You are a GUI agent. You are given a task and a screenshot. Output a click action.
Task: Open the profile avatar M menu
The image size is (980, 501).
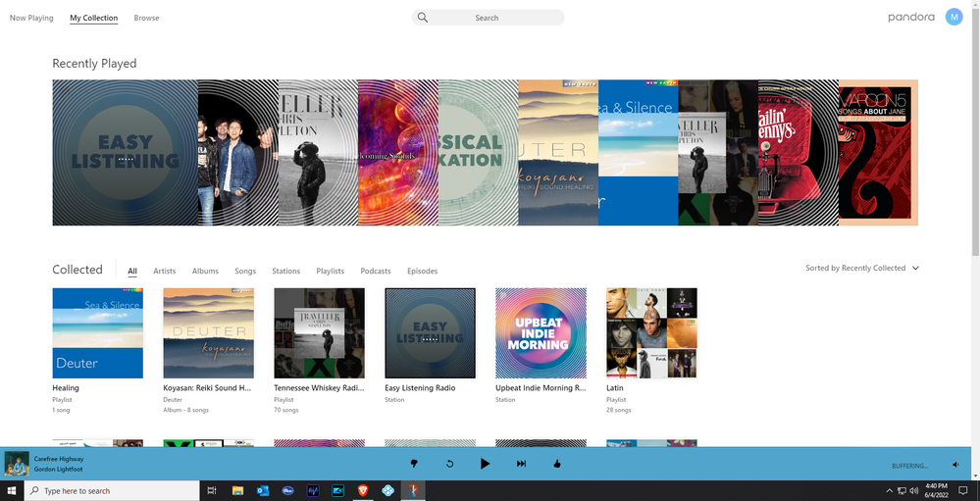click(954, 17)
